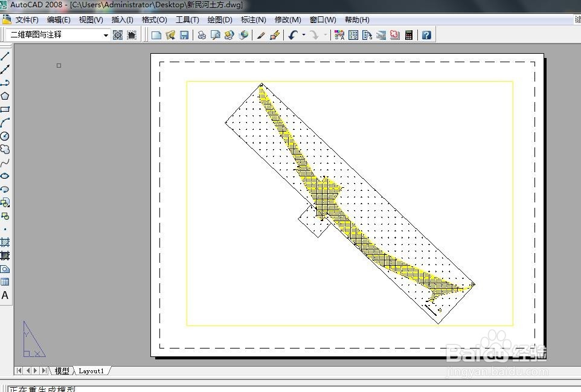This screenshot has height=392, width=581.
Task: Click the Match Properties brush icon
Action: click(261, 35)
